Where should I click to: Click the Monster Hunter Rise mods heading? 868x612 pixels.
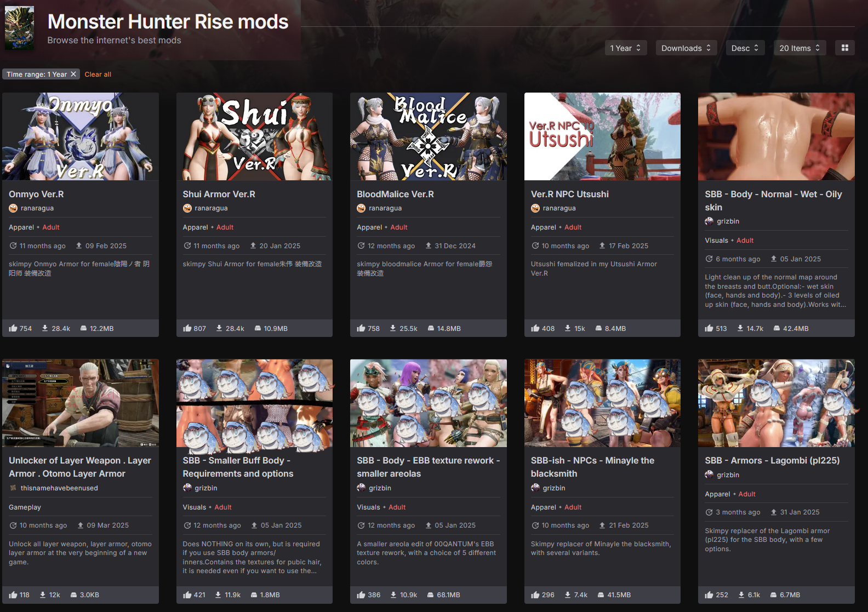[168, 21]
